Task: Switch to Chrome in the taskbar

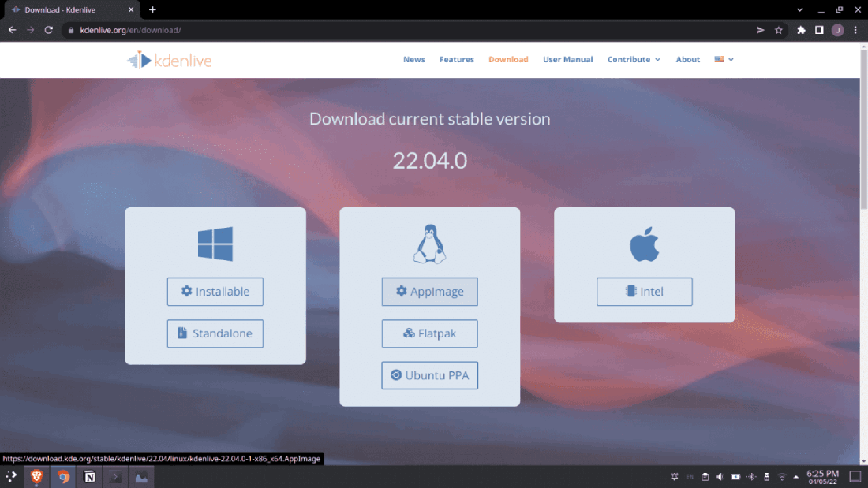Action: pos(63,476)
